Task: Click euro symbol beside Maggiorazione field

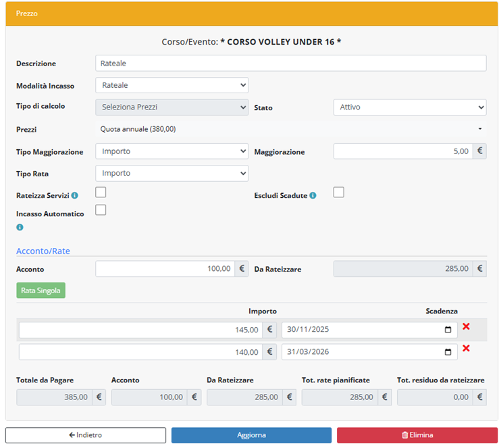Action: click(x=479, y=151)
